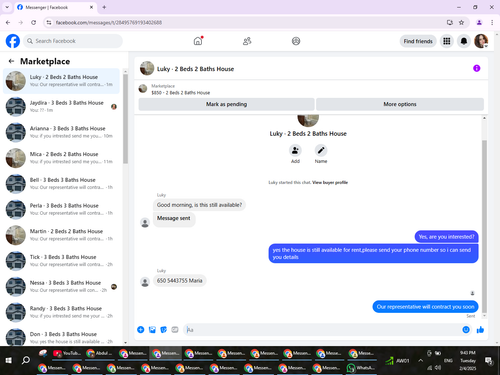Click 'Yes, are you interested?' message bubble
Image resolution: width=500 pixels, height=375 pixels.
point(446,237)
